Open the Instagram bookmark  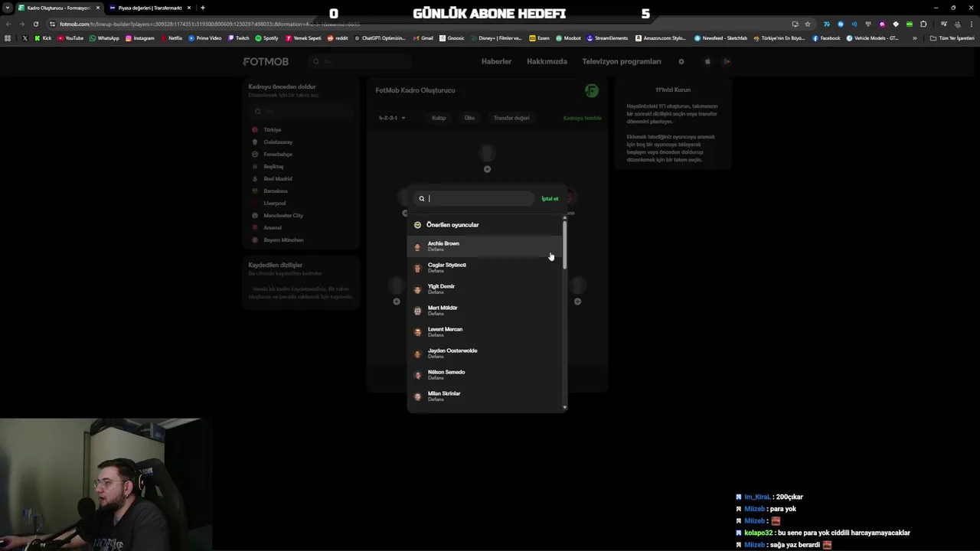[139, 37]
